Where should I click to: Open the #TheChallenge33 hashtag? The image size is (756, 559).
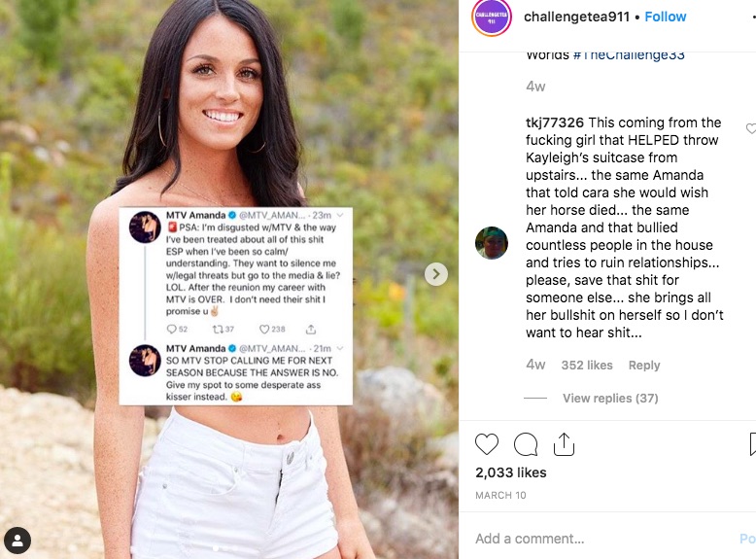(629, 55)
